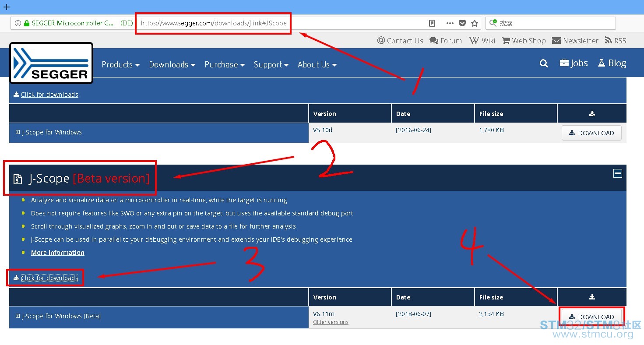644x345 pixels.
Task: Open the SEGGER Blog
Action: coord(612,63)
